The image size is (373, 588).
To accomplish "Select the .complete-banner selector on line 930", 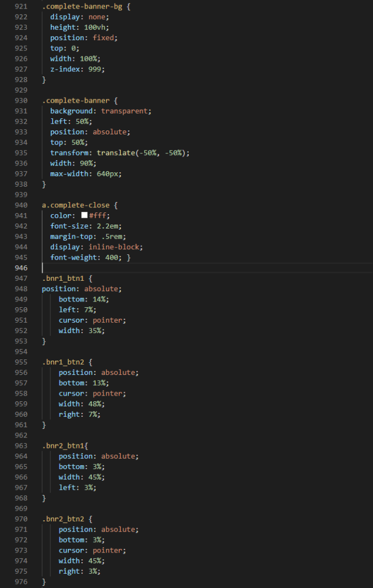I will [76, 100].
